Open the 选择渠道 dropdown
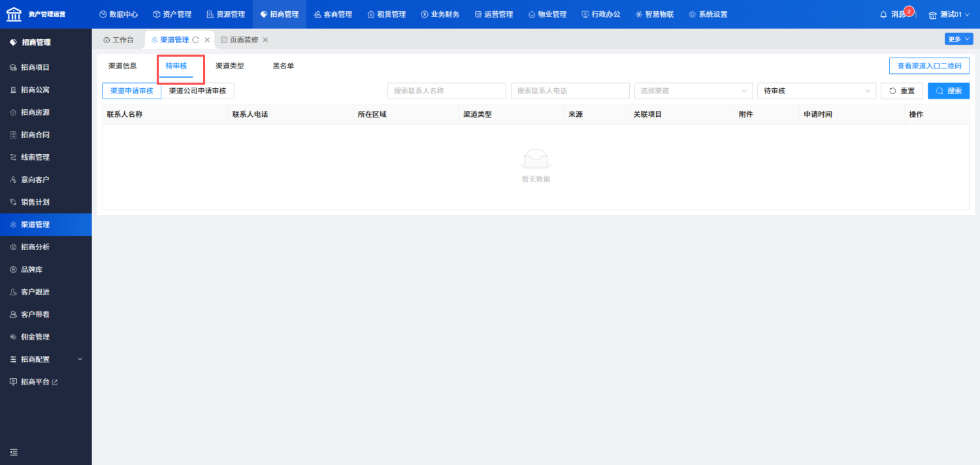This screenshot has width=980, height=465. pyautogui.click(x=693, y=91)
